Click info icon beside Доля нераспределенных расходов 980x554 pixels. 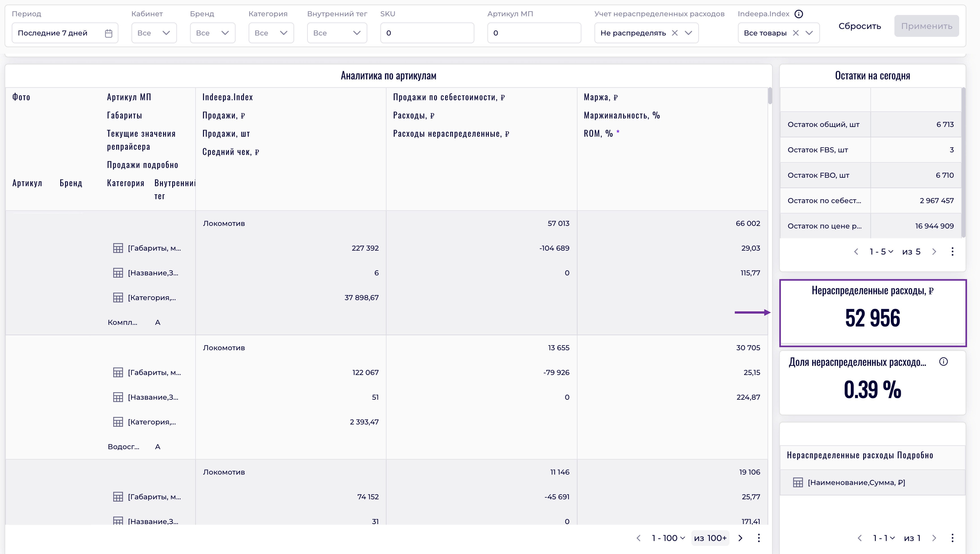(943, 362)
